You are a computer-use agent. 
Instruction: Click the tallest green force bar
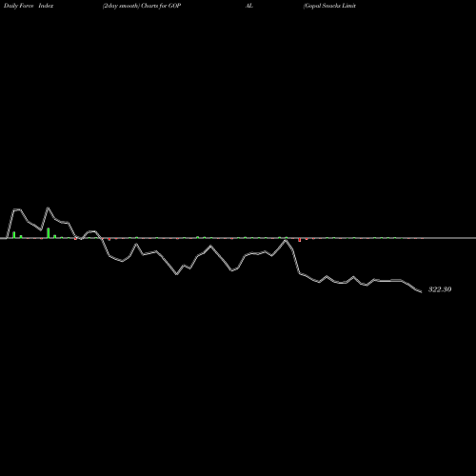coord(49,232)
